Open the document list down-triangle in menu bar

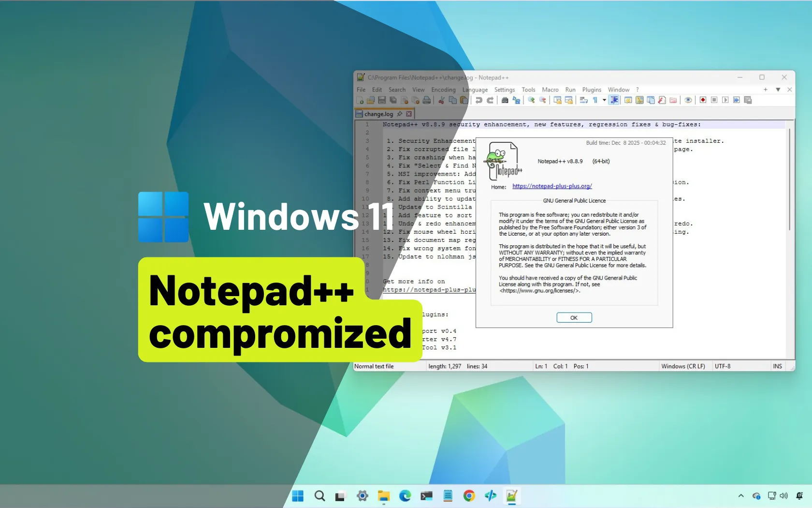pos(778,90)
